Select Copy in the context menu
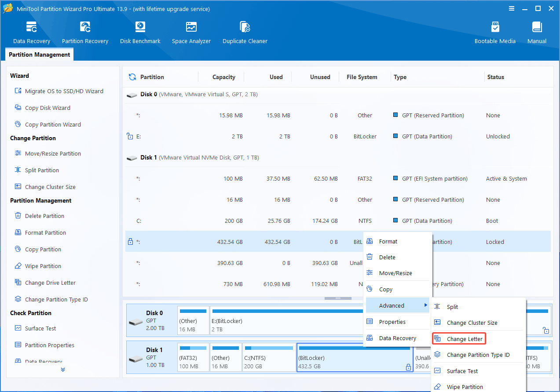This screenshot has width=560, height=392. click(x=397, y=290)
